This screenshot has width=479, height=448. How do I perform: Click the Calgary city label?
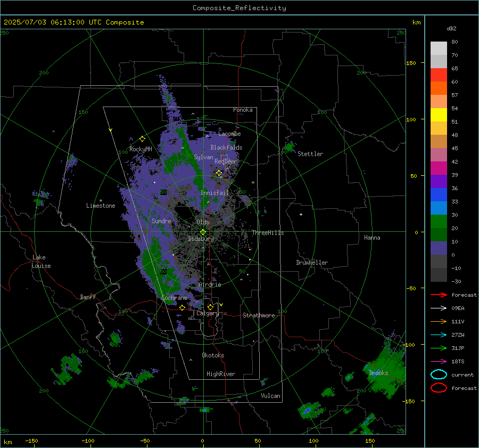point(208,313)
